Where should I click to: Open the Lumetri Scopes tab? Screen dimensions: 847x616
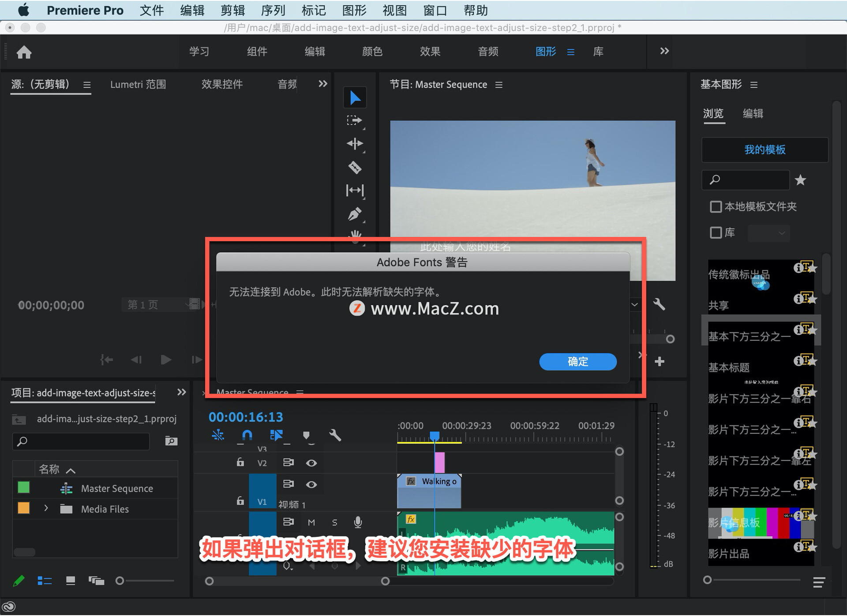[138, 84]
